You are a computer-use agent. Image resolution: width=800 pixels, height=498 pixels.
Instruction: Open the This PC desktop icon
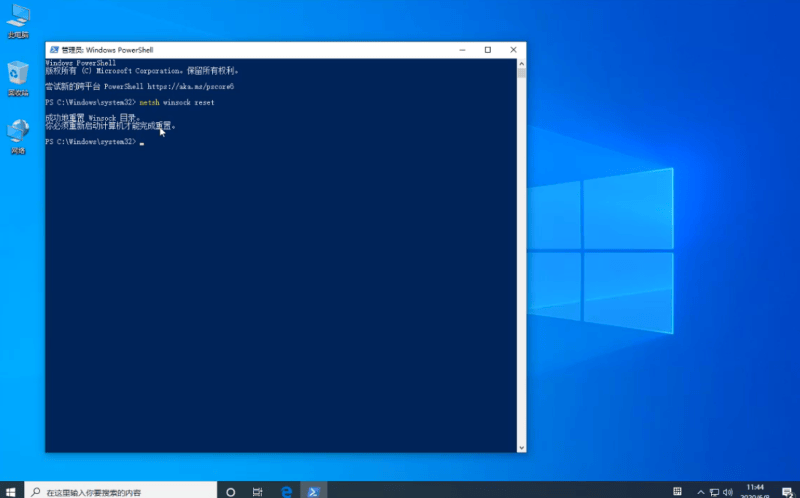18,20
